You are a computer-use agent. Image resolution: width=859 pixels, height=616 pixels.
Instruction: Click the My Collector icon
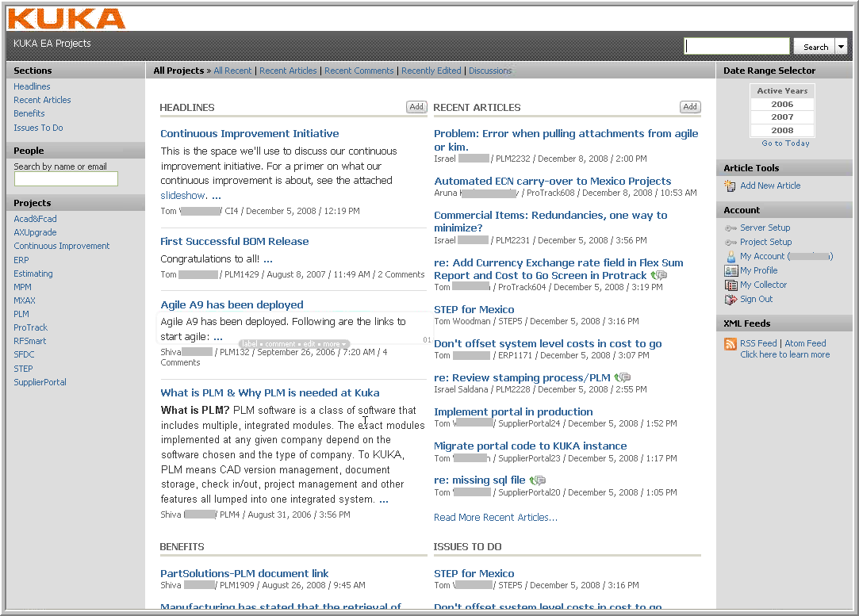pyautogui.click(x=731, y=285)
